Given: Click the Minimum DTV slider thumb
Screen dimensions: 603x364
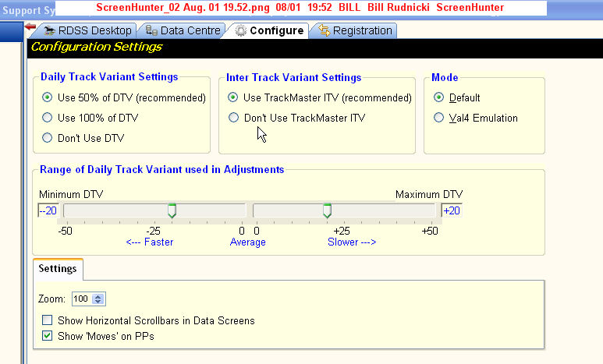Looking at the screenshot, I should pyautogui.click(x=172, y=210).
